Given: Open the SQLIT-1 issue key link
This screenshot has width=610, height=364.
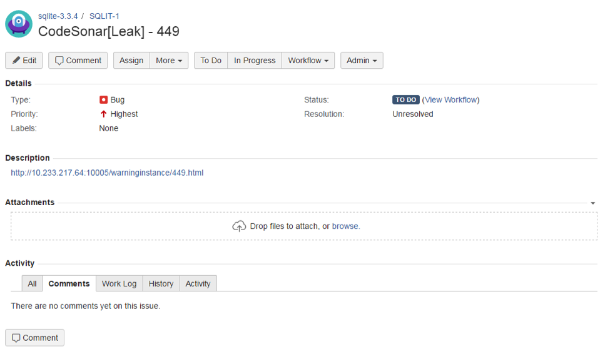Looking at the screenshot, I should click(104, 16).
